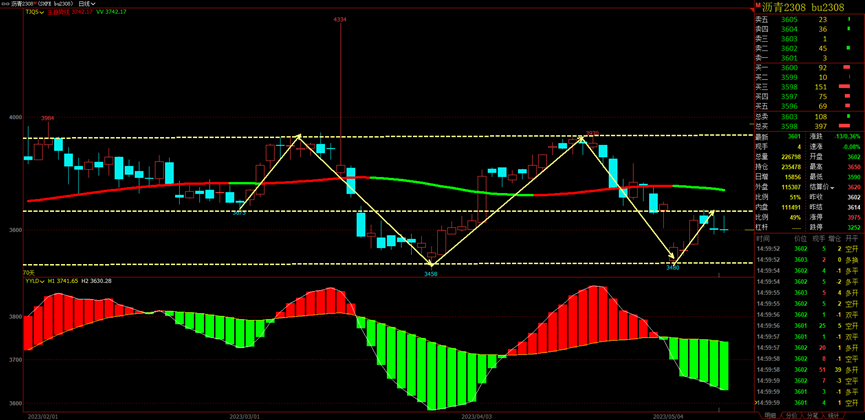
Task: Select the 买一 bid row at 3600
Action: coord(809,67)
